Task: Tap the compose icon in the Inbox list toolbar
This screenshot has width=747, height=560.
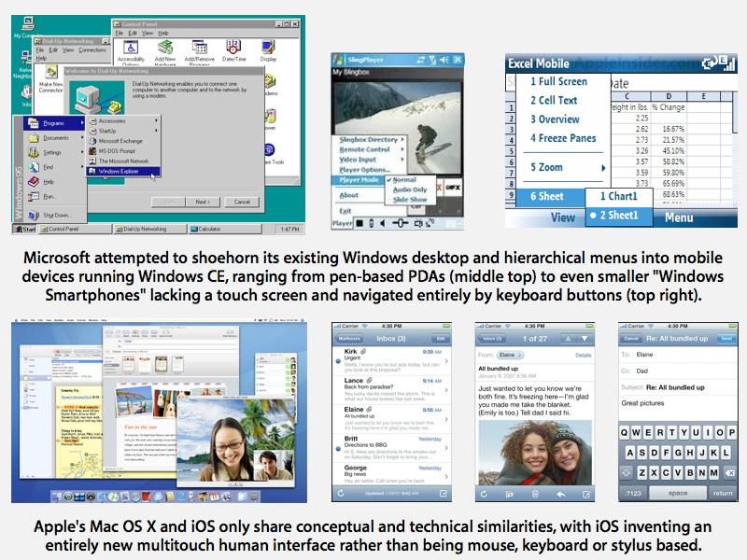Action: 443,494
